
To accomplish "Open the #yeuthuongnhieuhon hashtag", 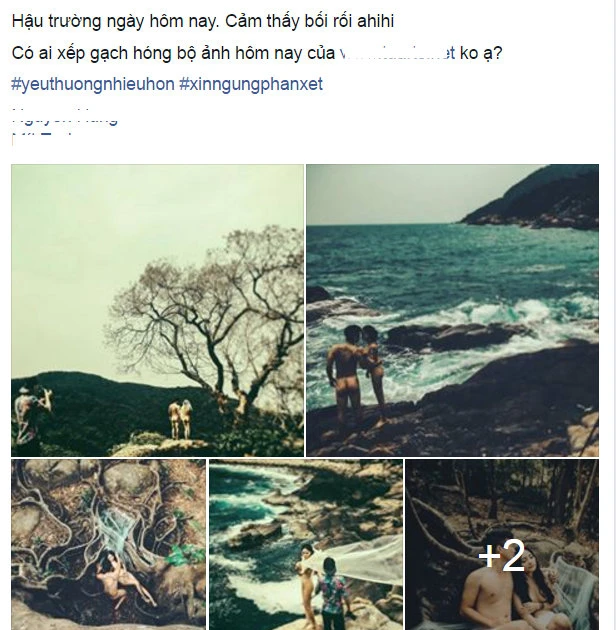I will point(93,84).
